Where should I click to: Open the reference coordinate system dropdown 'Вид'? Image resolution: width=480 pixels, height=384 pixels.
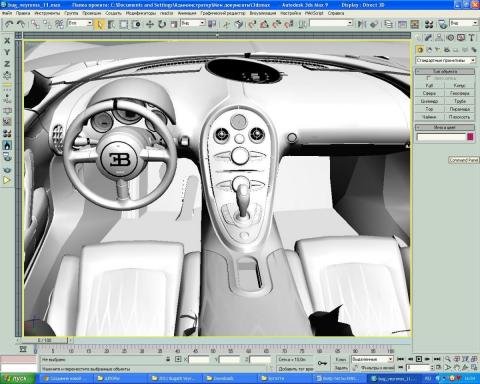click(x=193, y=23)
